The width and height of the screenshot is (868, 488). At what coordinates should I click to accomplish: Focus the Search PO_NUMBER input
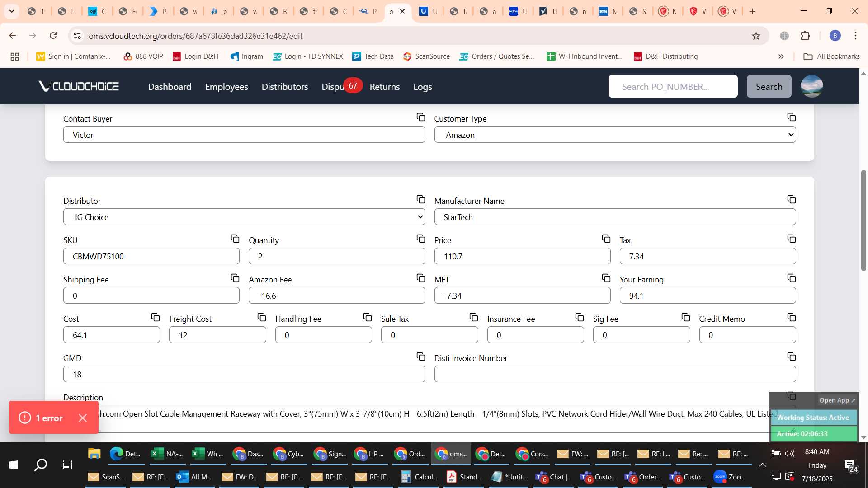673,86
